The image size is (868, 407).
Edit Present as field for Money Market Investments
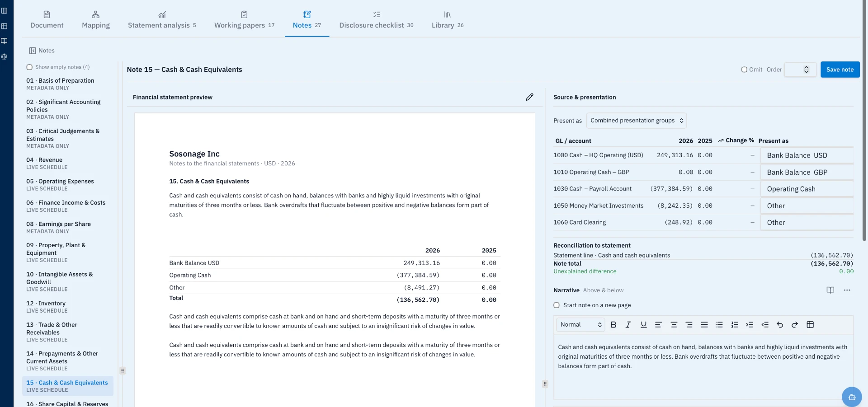coord(807,206)
